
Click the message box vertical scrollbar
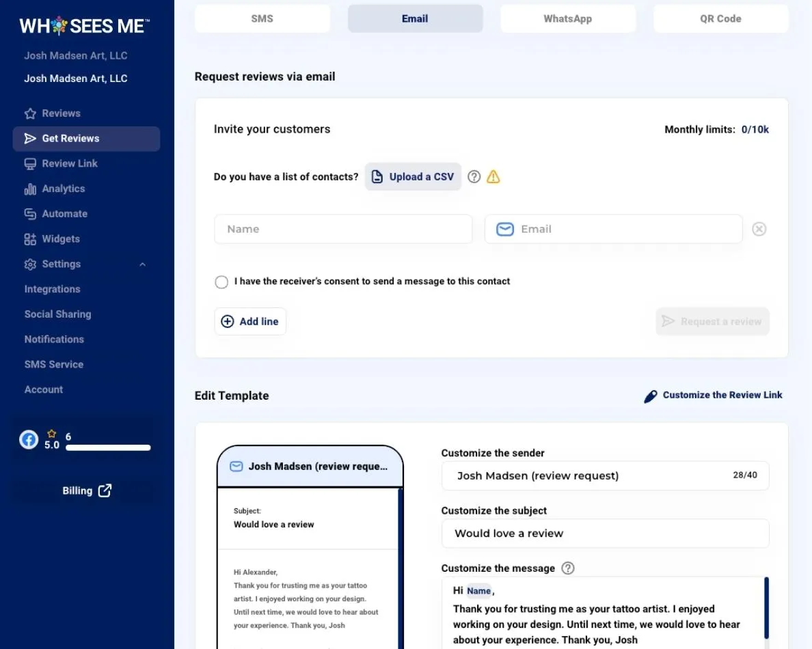click(766, 608)
